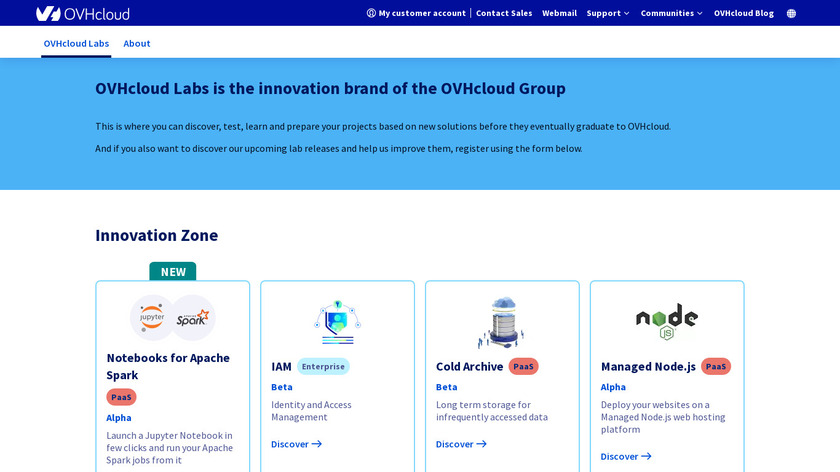
Task: Open My customer account link
Action: coord(416,13)
